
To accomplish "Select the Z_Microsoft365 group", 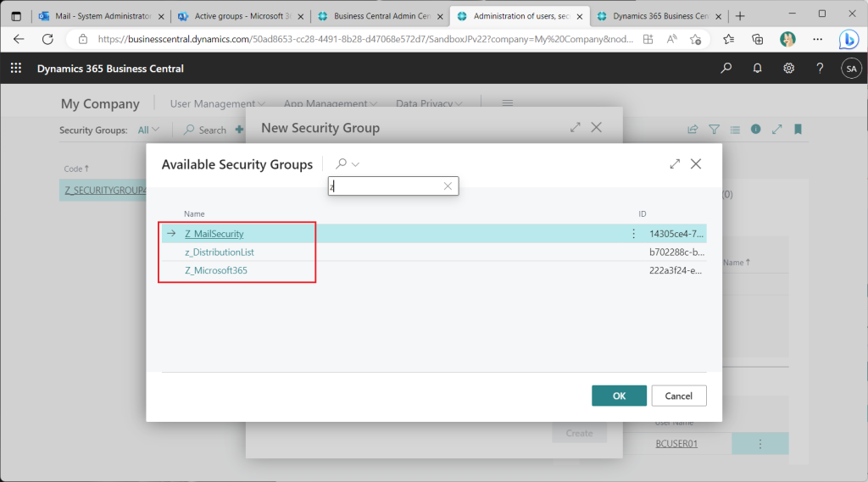I will pyautogui.click(x=216, y=270).
